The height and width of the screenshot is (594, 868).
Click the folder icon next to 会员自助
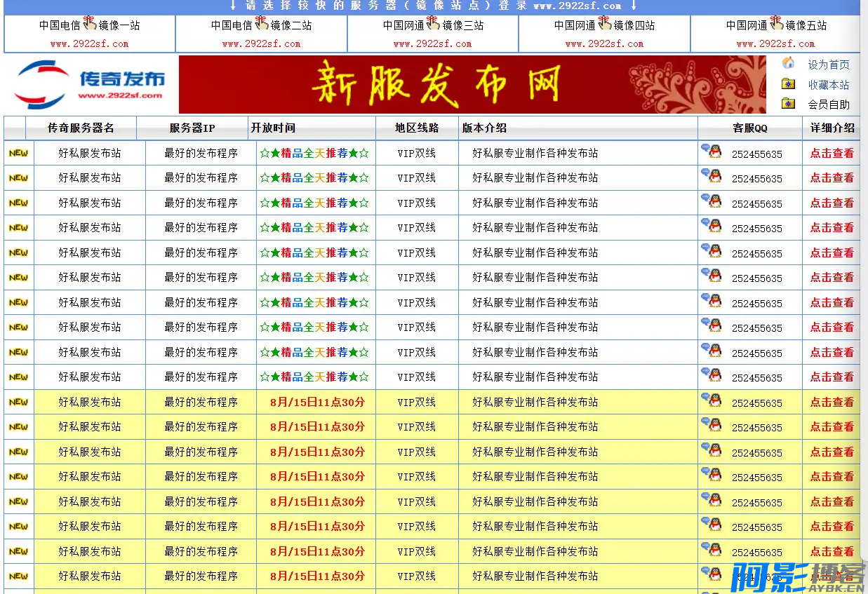pos(789,104)
